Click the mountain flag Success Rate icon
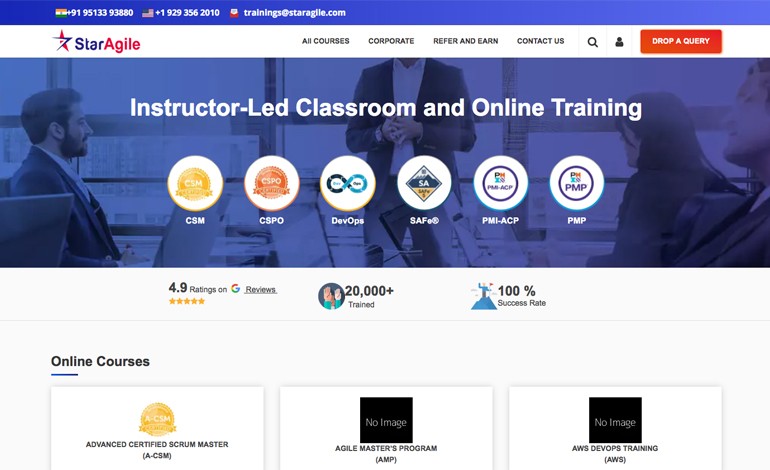Viewport: 770px width, 470px height. click(483, 296)
